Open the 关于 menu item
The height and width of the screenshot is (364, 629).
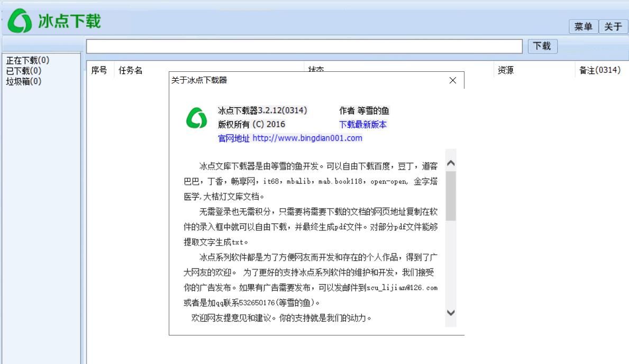[613, 27]
